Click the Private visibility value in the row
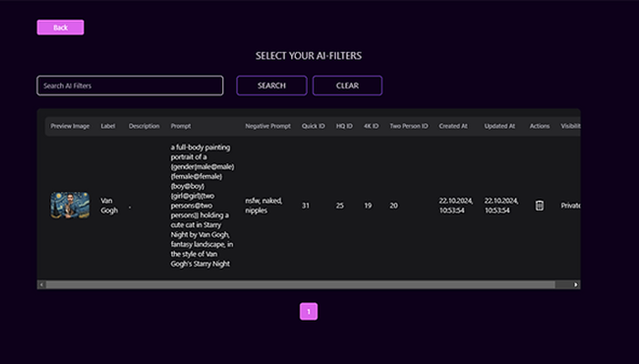Viewport: 639px width, 364px height. click(x=570, y=206)
